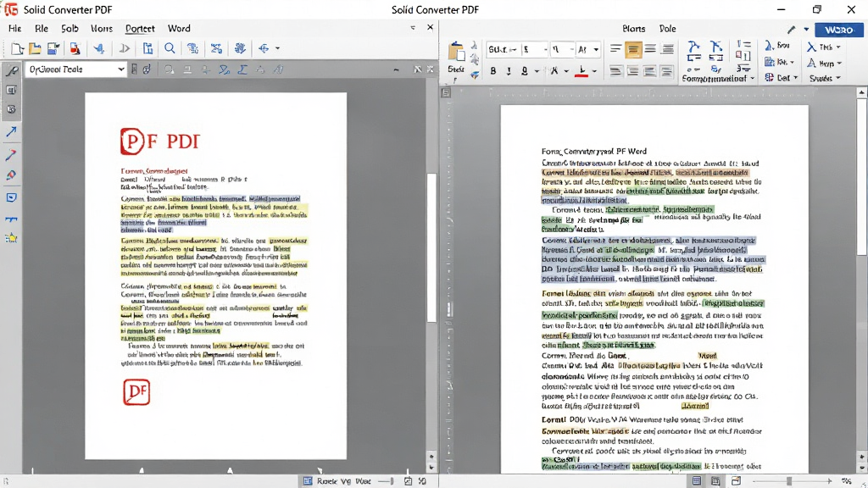Screen dimensions: 868x488
Task: Toggle Underline formatting in ribbon
Action: [524, 71]
